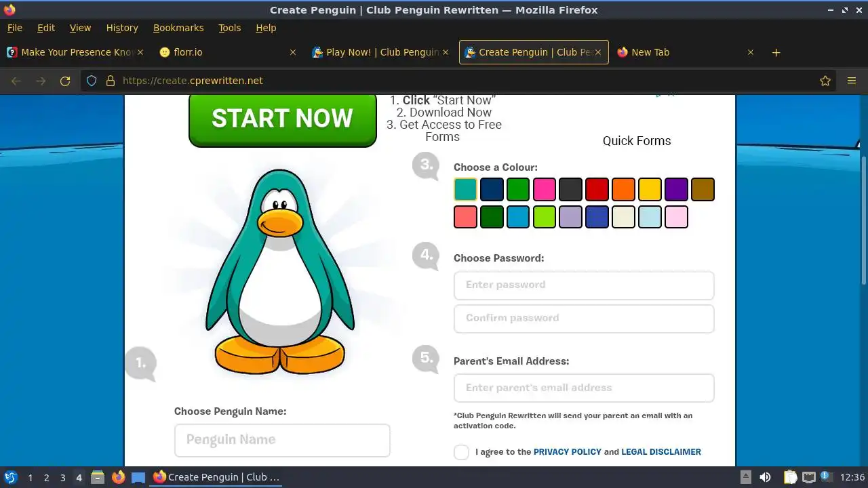Image resolution: width=868 pixels, height=488 pixels.
Task: Choose the black colour swatch
Action: click(570, 190)
